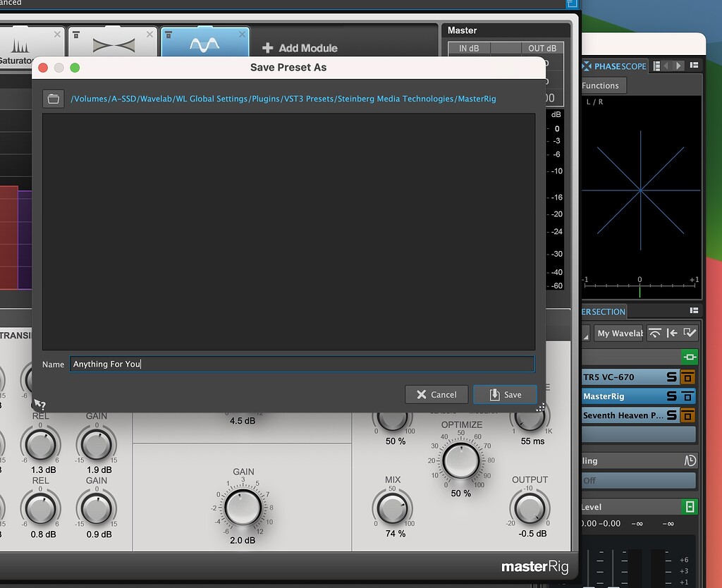Viewport: 722px width, 588px height.
Task: Click the Master Section panel menu icon
Action: pyautogui.click(x=693, y=311)
